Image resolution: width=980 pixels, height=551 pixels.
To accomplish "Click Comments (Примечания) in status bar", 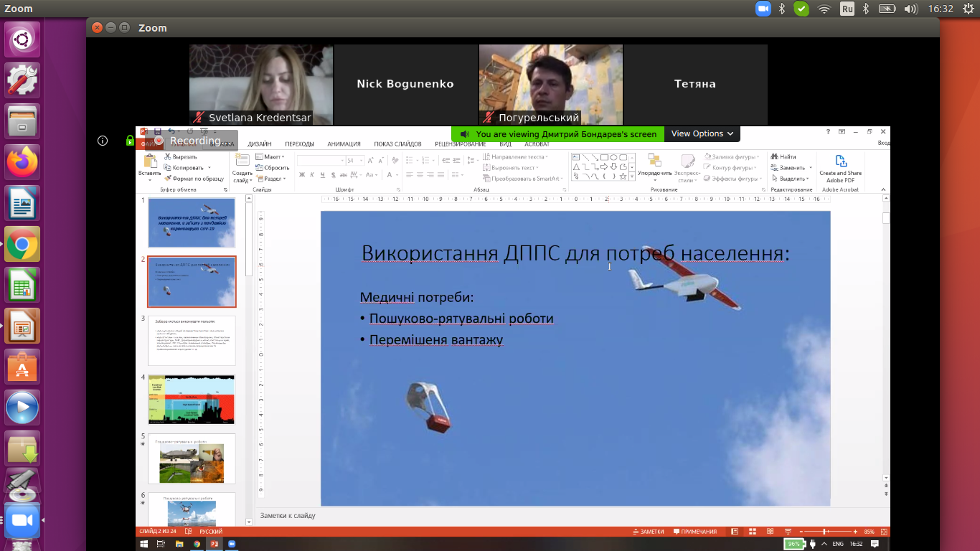I will point(694,532).
